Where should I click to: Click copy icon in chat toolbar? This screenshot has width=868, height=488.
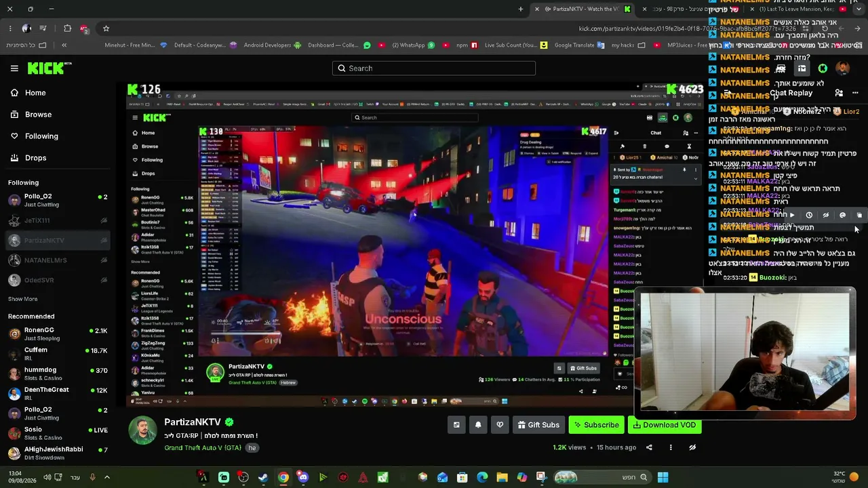pyautogui.click(x=859, y=216)
